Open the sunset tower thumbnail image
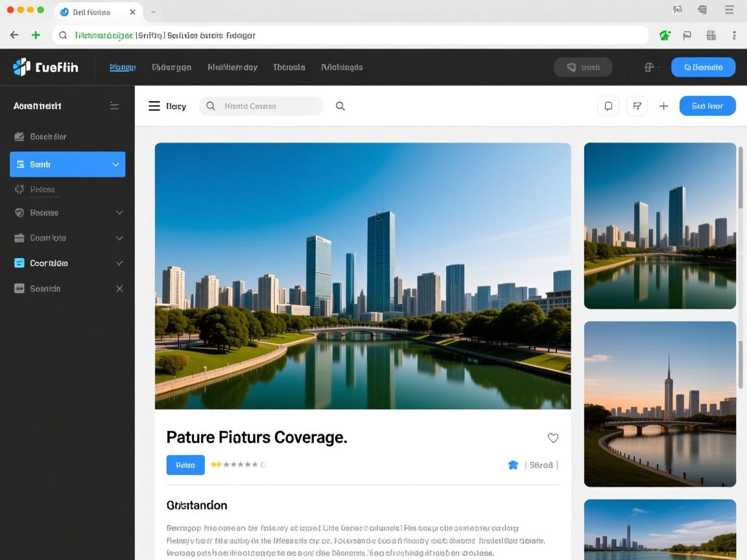747x560 pixels. click(x=659, y=404)
